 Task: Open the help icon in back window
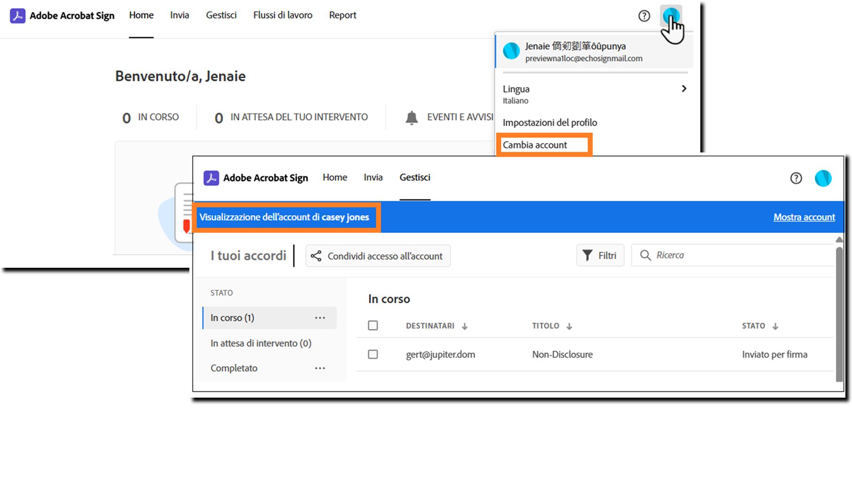[644, 16]
